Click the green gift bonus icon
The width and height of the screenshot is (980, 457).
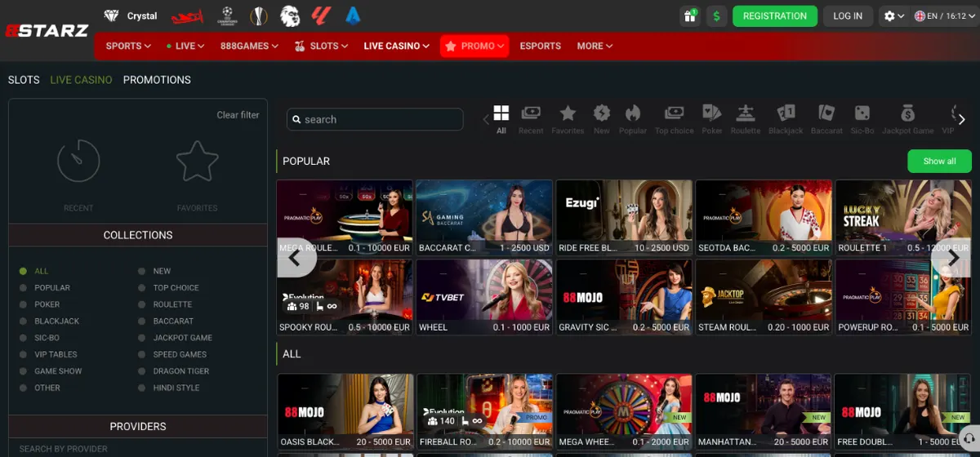pyautogui.click(x=690, y=16)
